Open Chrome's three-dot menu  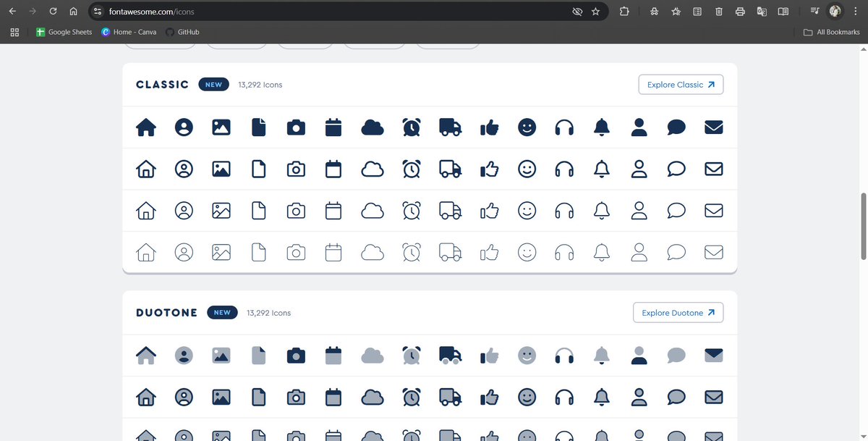[856, 12]
